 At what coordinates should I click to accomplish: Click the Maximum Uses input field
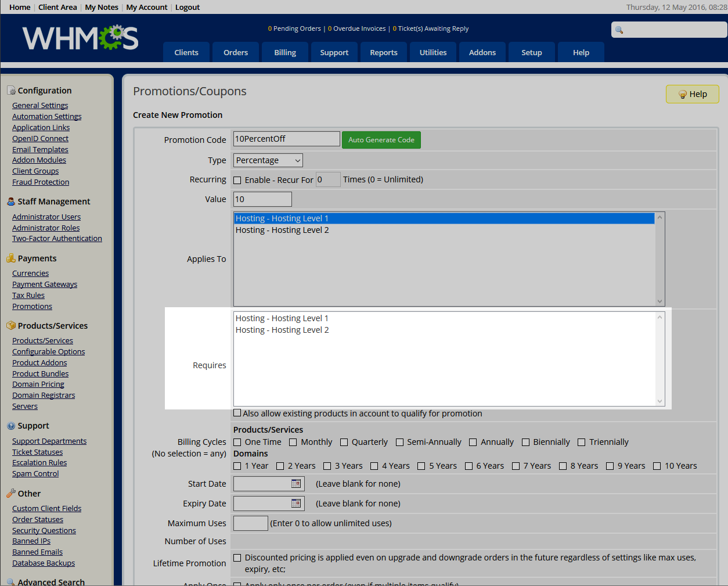click(x=250, y=523)
